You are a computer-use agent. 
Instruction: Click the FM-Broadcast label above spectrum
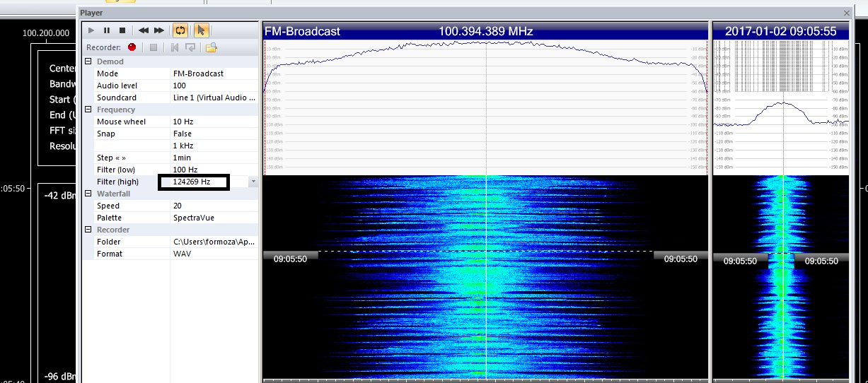302,31
